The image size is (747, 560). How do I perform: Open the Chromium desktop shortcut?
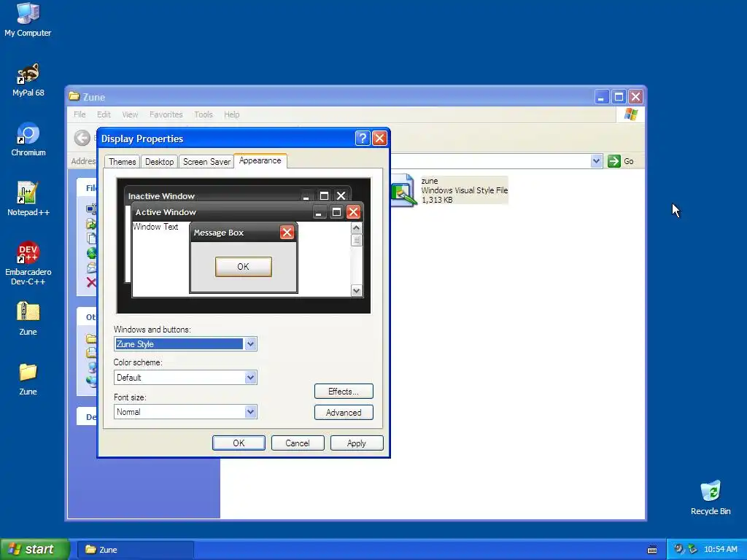click(x=28, y=139)
